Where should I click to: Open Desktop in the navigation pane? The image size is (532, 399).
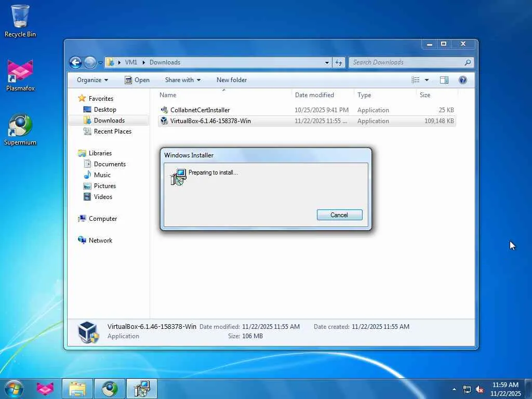(x=105, y=110)
